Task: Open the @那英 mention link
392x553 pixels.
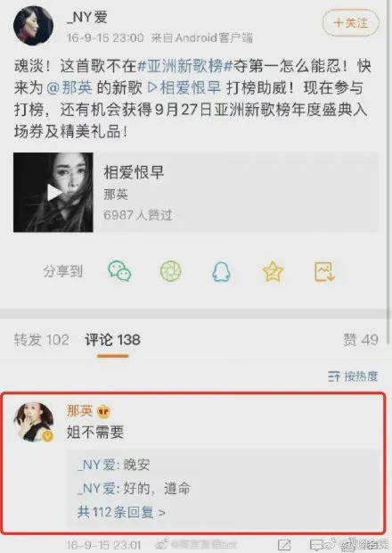Action: click(x=69, y=87)
